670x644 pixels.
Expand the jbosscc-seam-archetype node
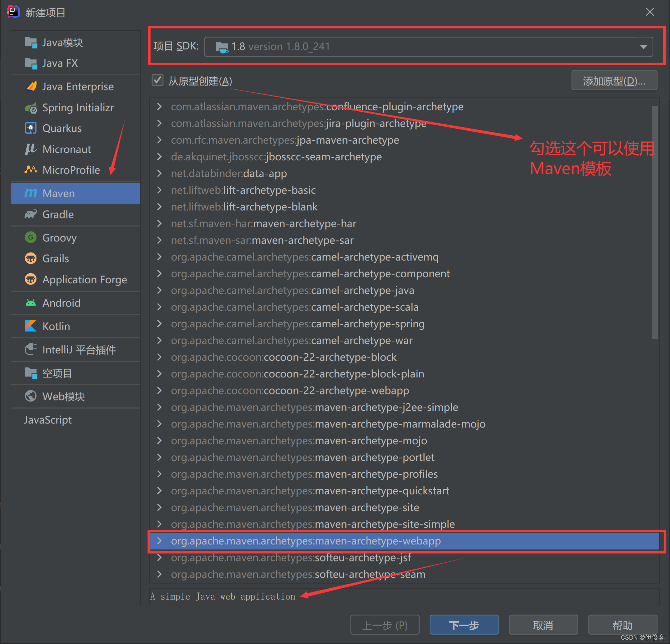tap(159, 157)
